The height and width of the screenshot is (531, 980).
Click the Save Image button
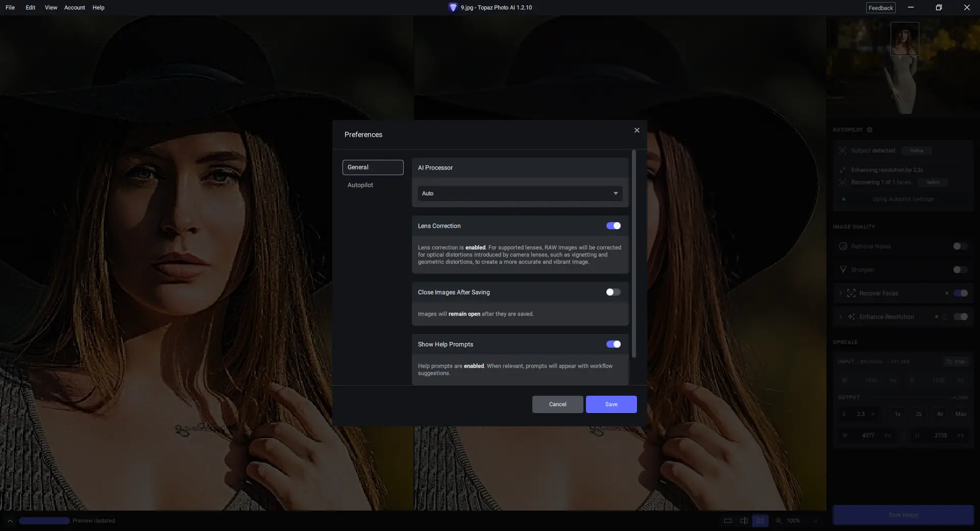pyautogui.click(x=903, y=515)
